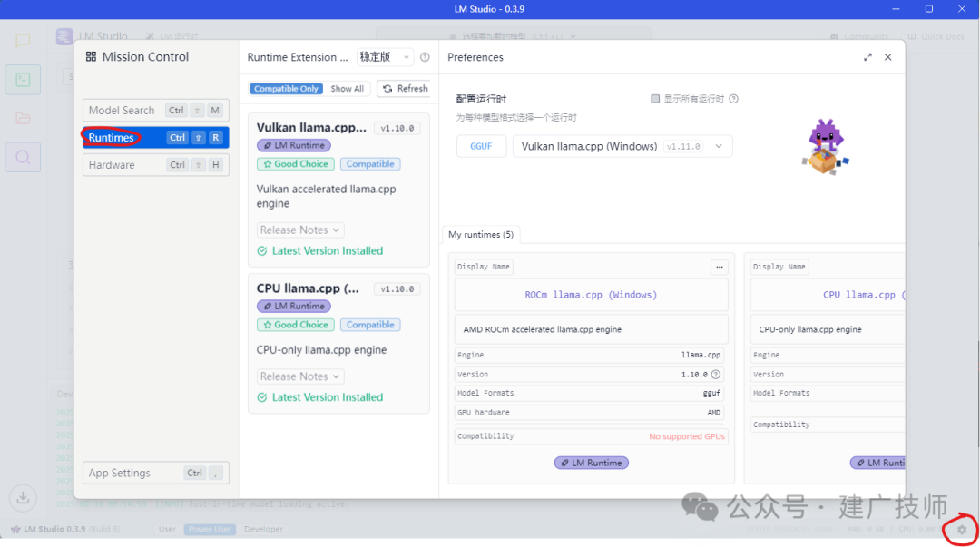This screenshot has width=980, height=547.
Task: Open the Quick Docs link in the top bar
Action: tap(936, 37)
